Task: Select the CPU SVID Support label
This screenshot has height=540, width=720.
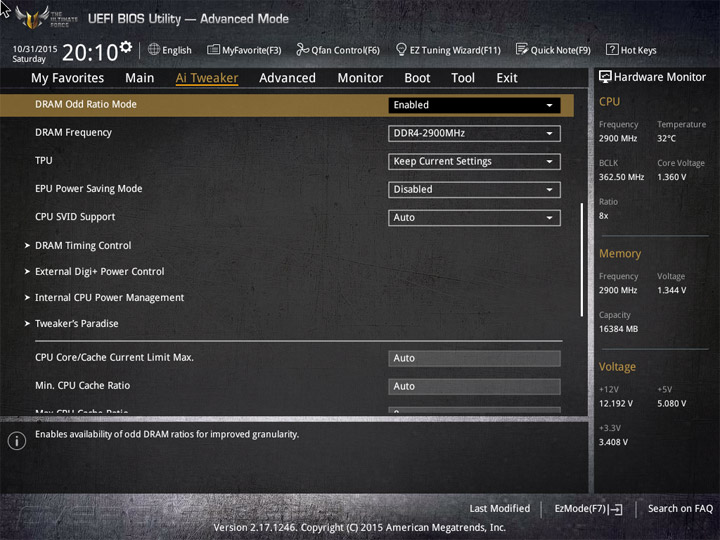Action: tap(75, 217)
